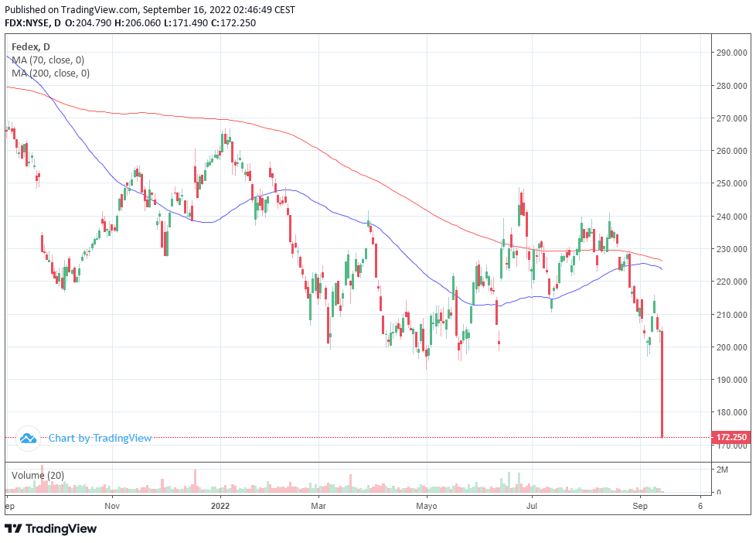756x543 pixels.
Task: Click the TradingView cloud logo icon
Action: [28, 439]
